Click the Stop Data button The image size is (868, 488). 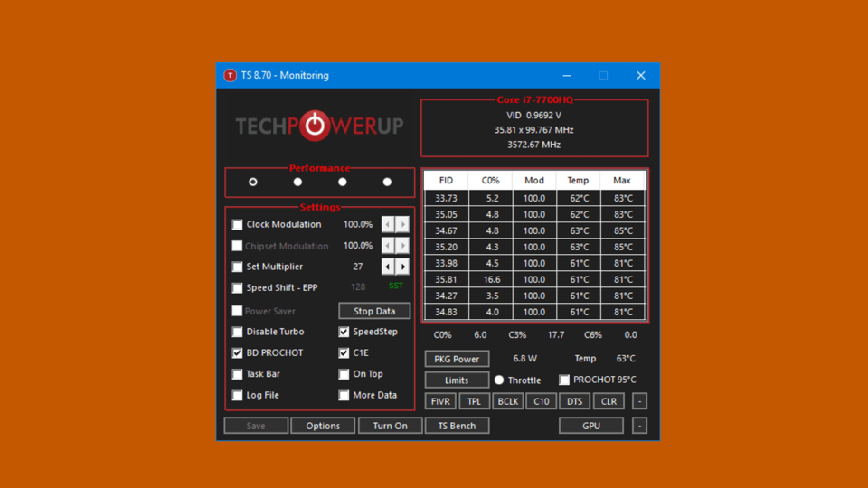pyautogui.click(x=374, y=311)
